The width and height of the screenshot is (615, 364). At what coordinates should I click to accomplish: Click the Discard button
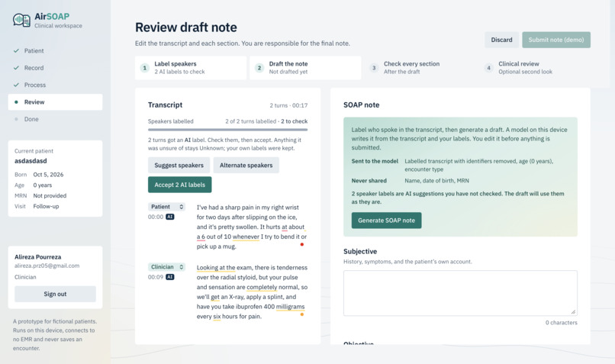501,40
